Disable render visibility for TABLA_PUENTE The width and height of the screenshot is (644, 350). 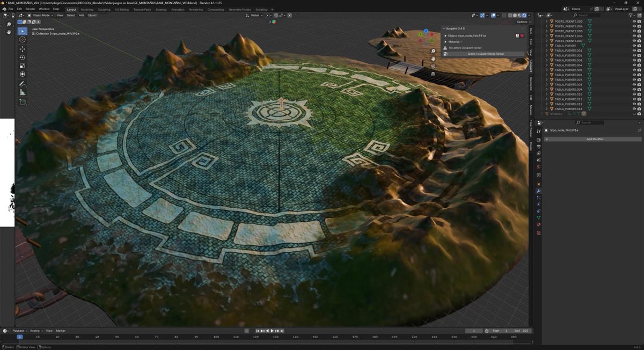[640, 45]
